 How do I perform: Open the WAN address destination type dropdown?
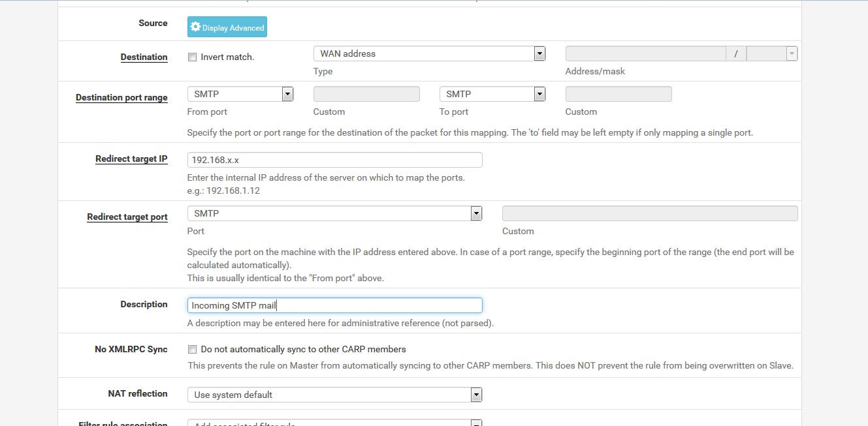[429, 53]
